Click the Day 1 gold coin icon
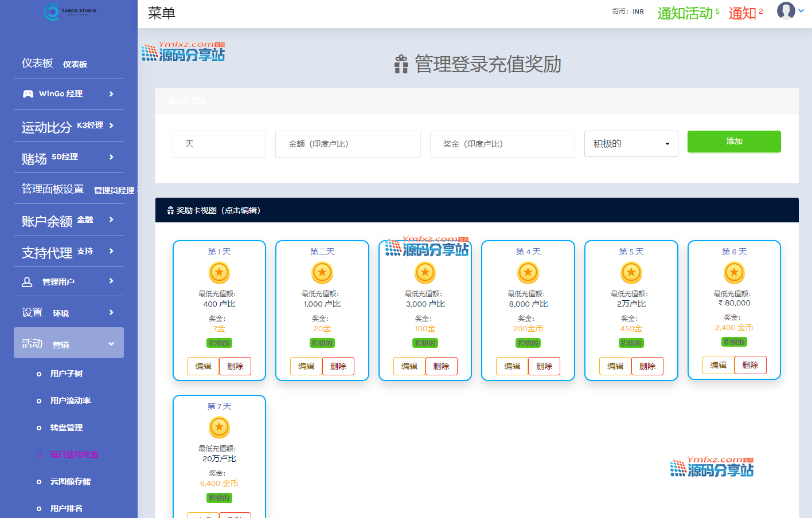The image size is (812, 518). (x=219, y=273)
